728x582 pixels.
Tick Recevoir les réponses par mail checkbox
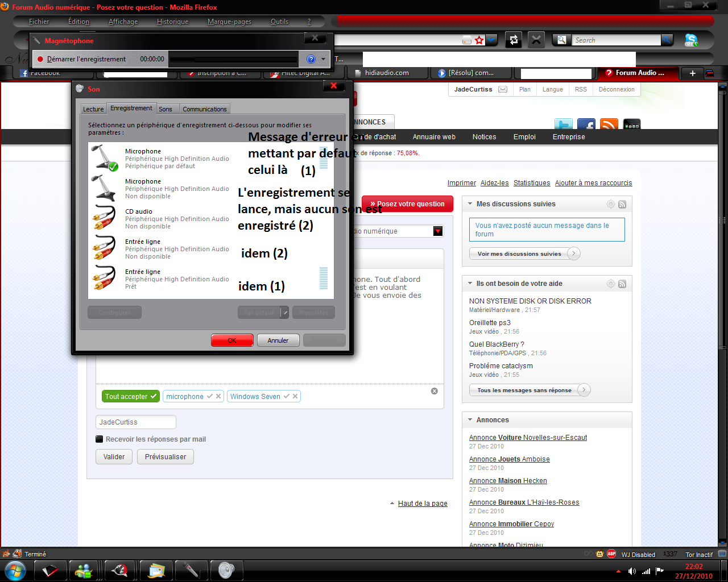point(100,439)
